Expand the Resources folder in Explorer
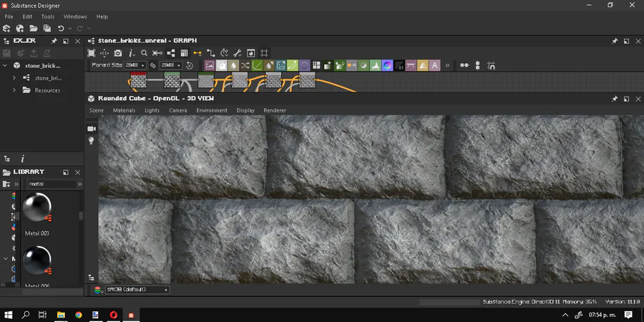644x322 pixels. pos(14,90)
